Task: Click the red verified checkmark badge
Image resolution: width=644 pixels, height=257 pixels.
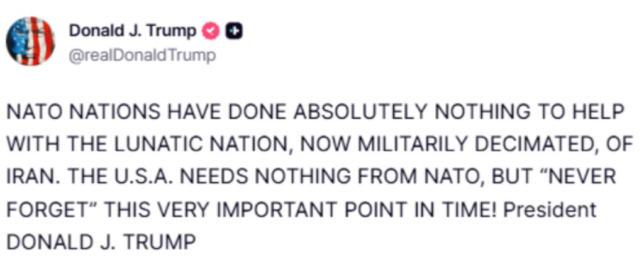Action: coord(212,31)
